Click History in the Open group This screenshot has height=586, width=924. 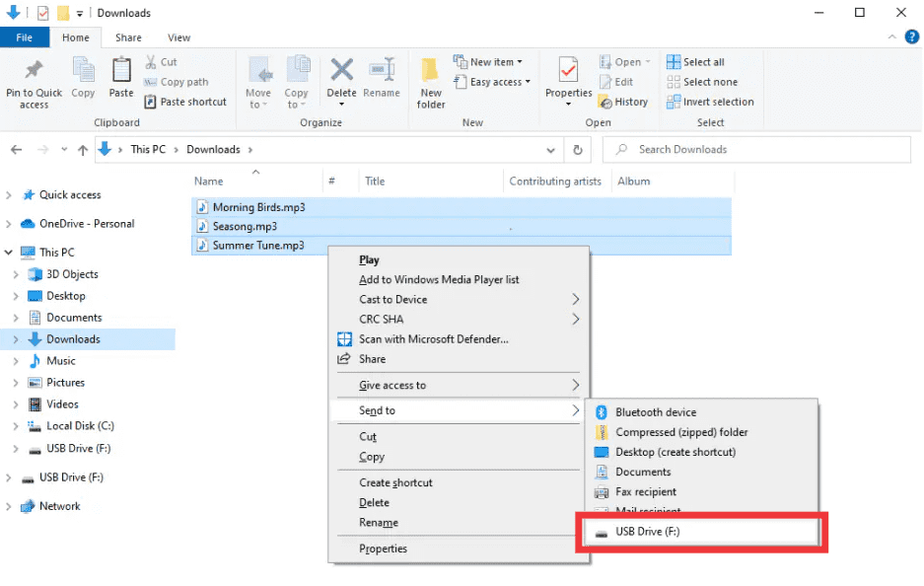click(x=623, y=102)
